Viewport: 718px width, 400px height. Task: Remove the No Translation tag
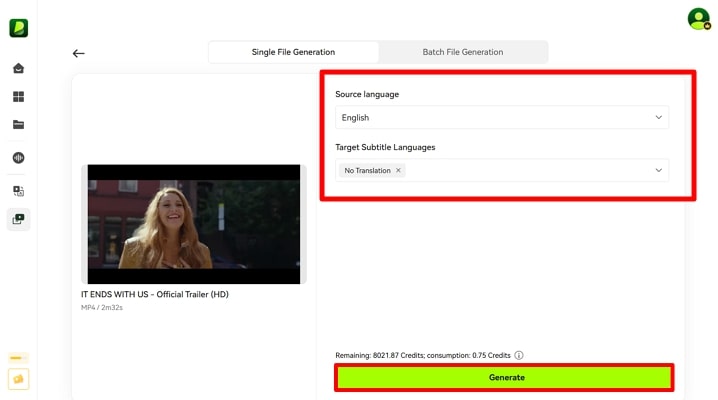click(398, 170)
